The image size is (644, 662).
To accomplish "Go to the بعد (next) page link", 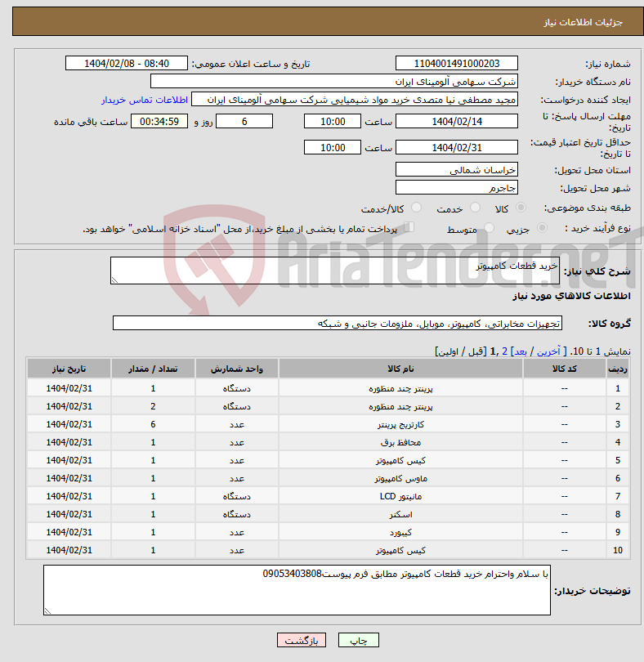I will [x=520, y=351].
